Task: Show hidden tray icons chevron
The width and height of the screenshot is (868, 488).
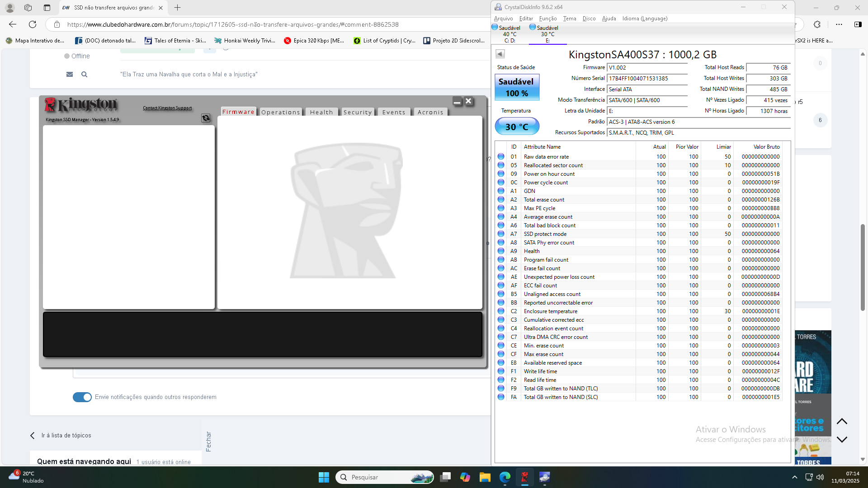Action: 794,477
